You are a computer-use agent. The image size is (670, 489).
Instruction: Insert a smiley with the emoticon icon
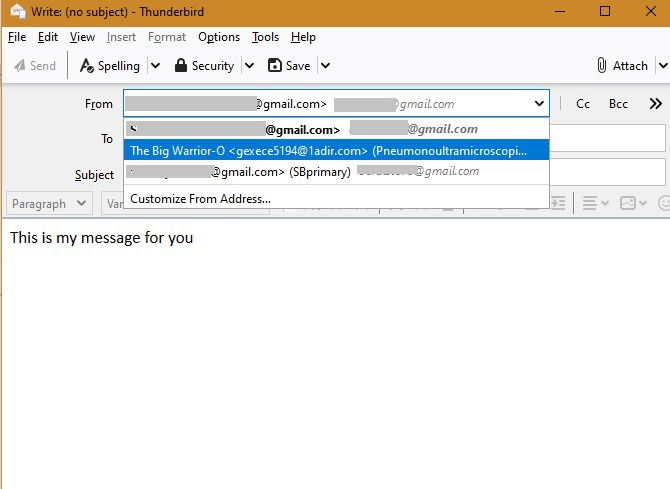point(664,203)
